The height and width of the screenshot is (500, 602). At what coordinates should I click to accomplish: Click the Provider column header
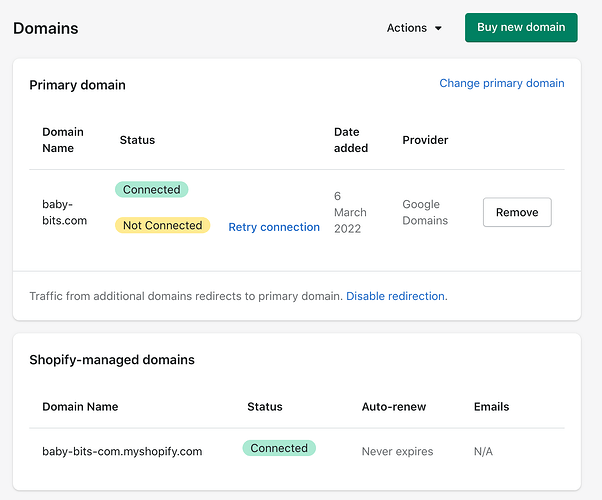[x=425, y=140]
